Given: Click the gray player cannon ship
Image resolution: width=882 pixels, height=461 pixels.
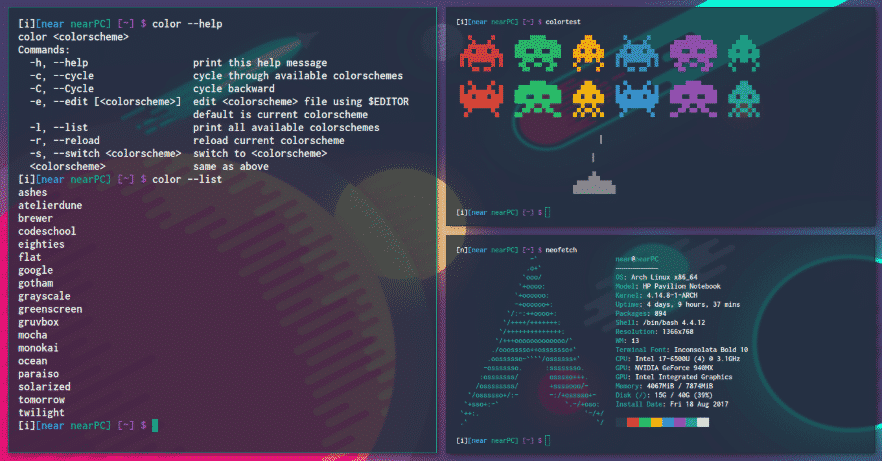Looking at the screenshot, I should [x=594, y=183].
